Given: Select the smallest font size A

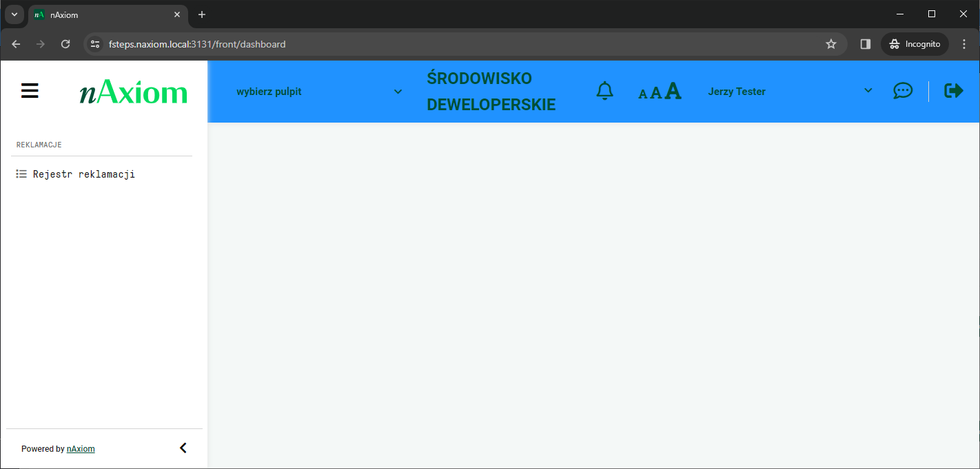Looking at the screenshot, I should pos(643,94).
